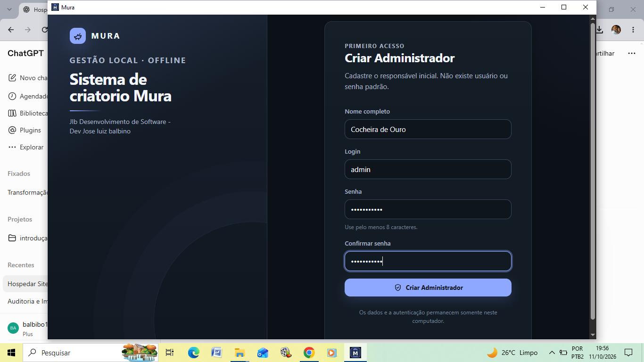Viewport: 644px width, 362px height.
Task: Click the browser downloads icon
Action: tap(600, 30)
